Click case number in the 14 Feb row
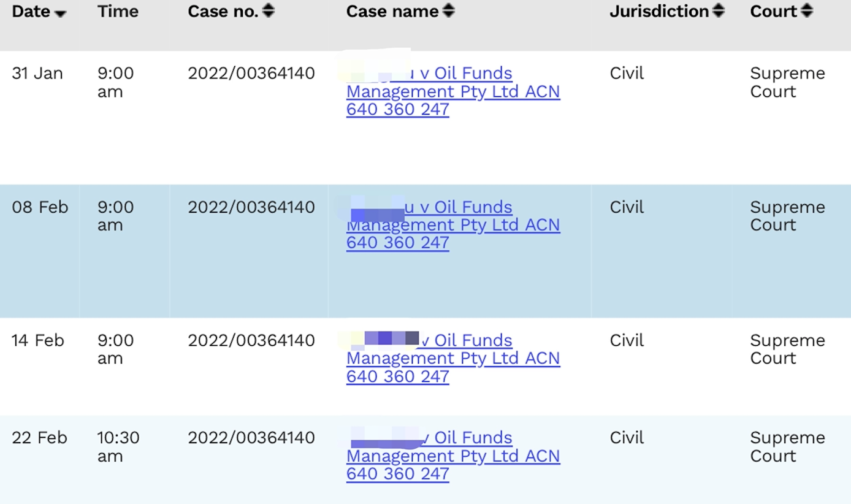Image resolution: width=851 pixels, height=504 pixels. click(x=251, y=340)
